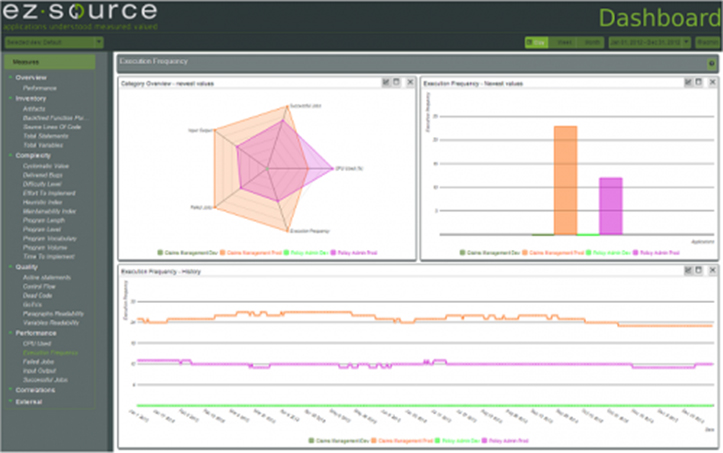
Task: Close the Category Overview panel
Action: coord(410,82)
